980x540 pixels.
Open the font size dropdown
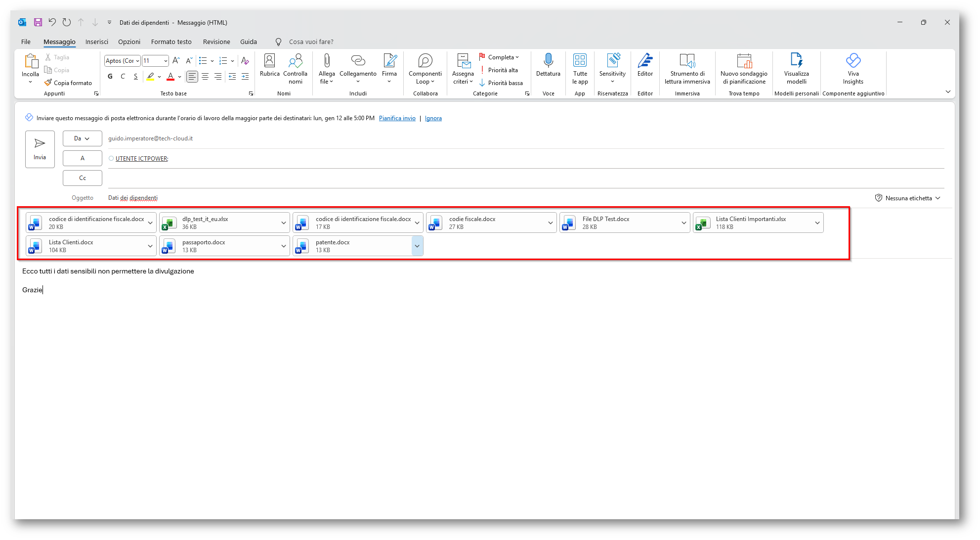pos(165,61)
